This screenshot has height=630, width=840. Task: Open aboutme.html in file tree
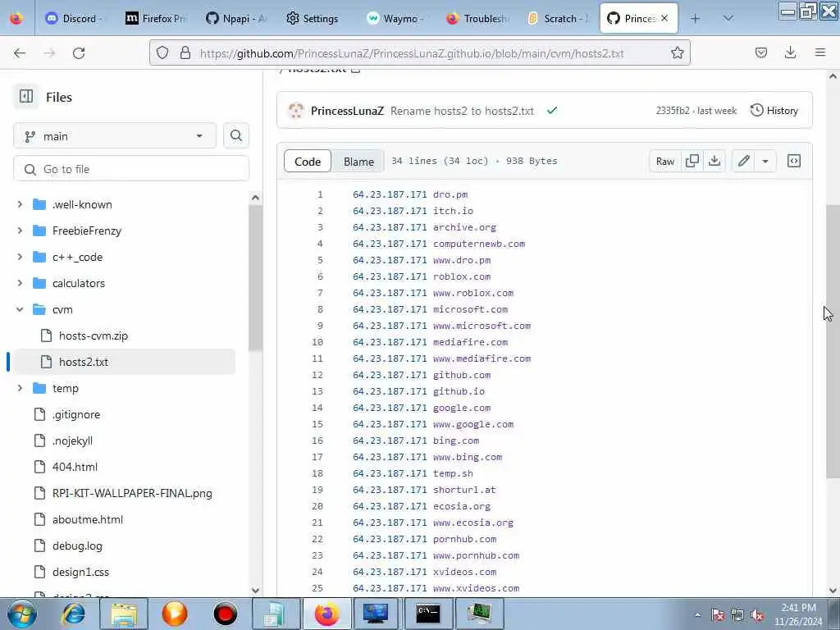(87, 519)
